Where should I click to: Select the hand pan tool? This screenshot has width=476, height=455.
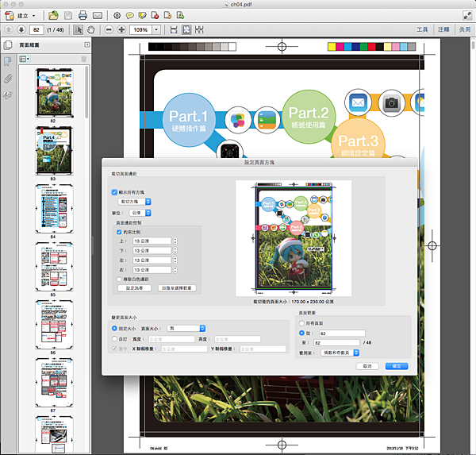pos(93,29)
